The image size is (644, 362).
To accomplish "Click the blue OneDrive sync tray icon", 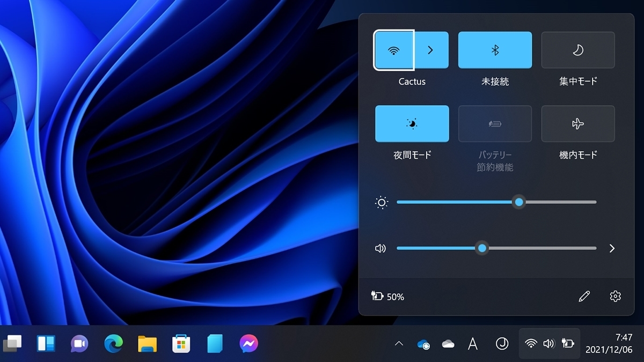I will pyautogui.click(x=423, y=344).
